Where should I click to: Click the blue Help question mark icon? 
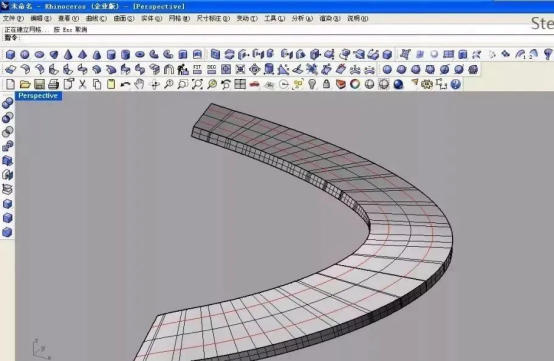(x=456, y=84)
